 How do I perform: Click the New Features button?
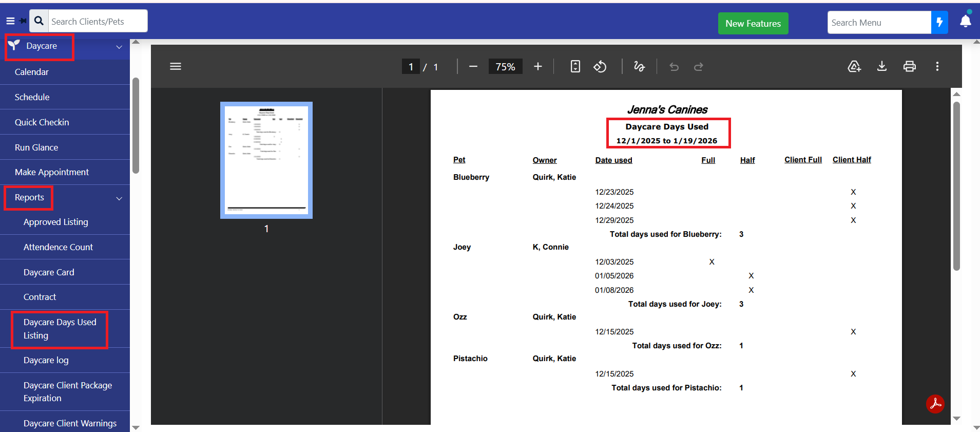coord(753,24)
